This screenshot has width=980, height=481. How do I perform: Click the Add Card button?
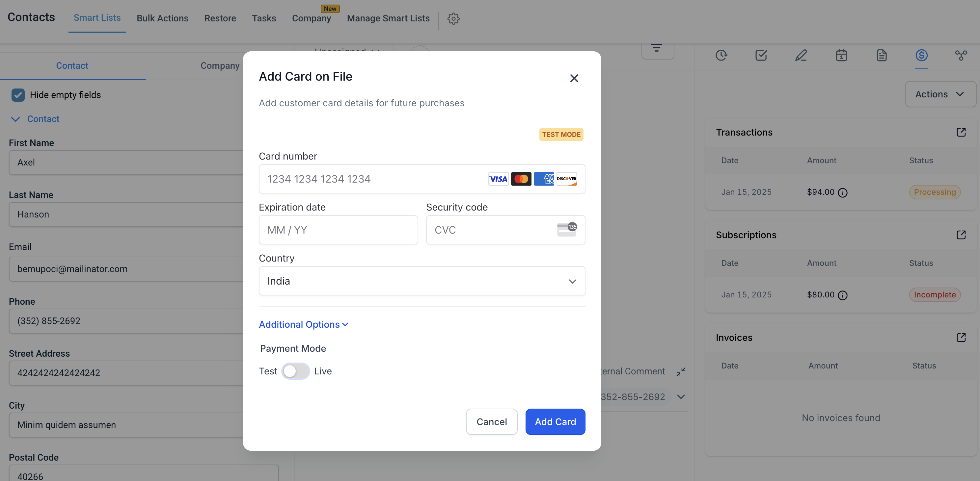click(555, 422)
